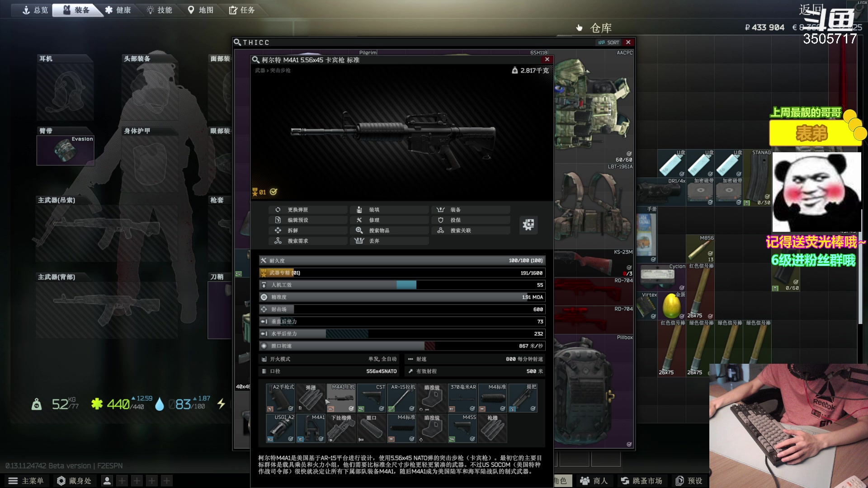The height and width of the screenshot is (488, 868).
Task: Close the THICC container window
Action: click(628, 42)
